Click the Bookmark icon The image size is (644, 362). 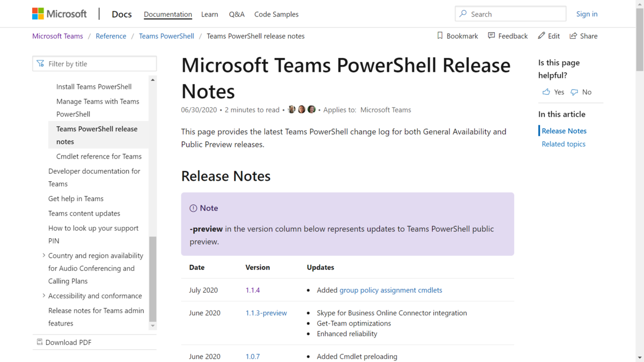[x=440, y=36]
